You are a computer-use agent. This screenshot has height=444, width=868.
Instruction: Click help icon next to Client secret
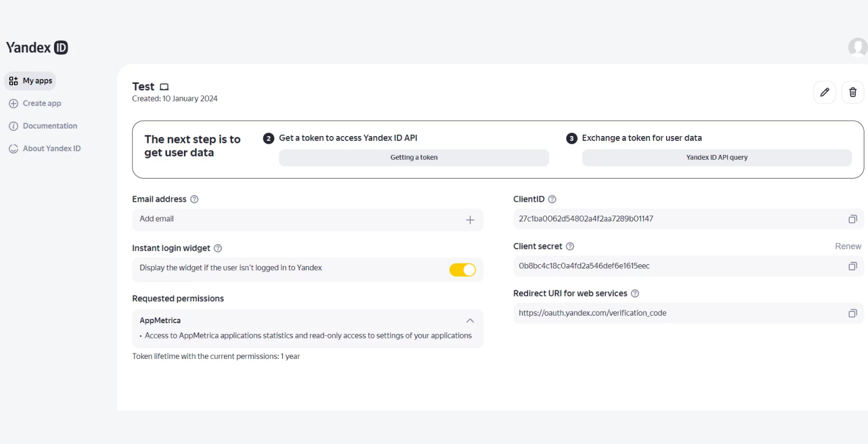point(570,247)
